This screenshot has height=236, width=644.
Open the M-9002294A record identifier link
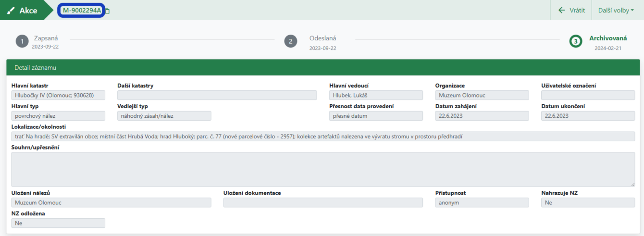pos(82,11)
